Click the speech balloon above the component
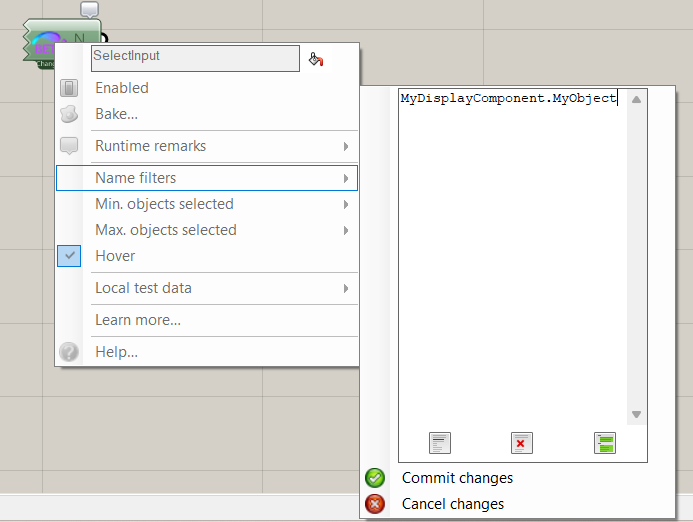This screenshot has height=522, width=693. click(x=89, y=10)
